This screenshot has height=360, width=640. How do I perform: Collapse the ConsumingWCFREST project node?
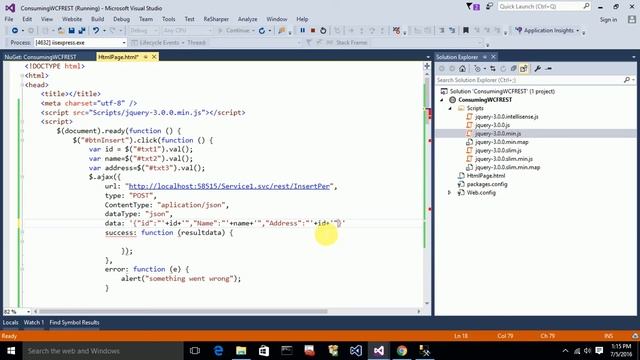(x=442, y=100)
